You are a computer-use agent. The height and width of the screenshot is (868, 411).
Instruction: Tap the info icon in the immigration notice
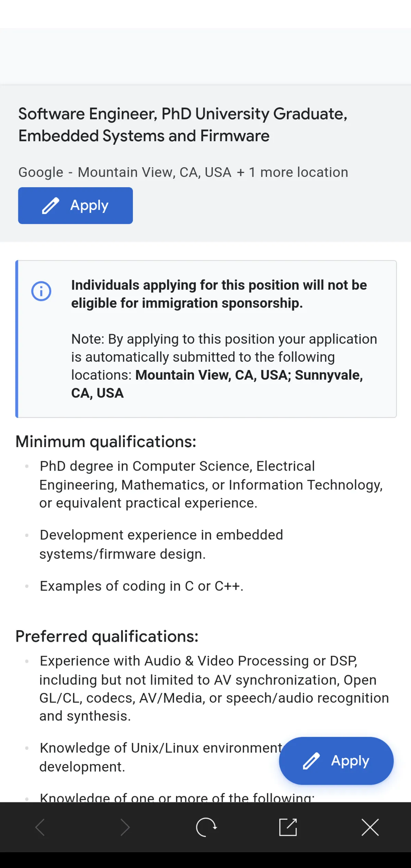click(41, 291)
